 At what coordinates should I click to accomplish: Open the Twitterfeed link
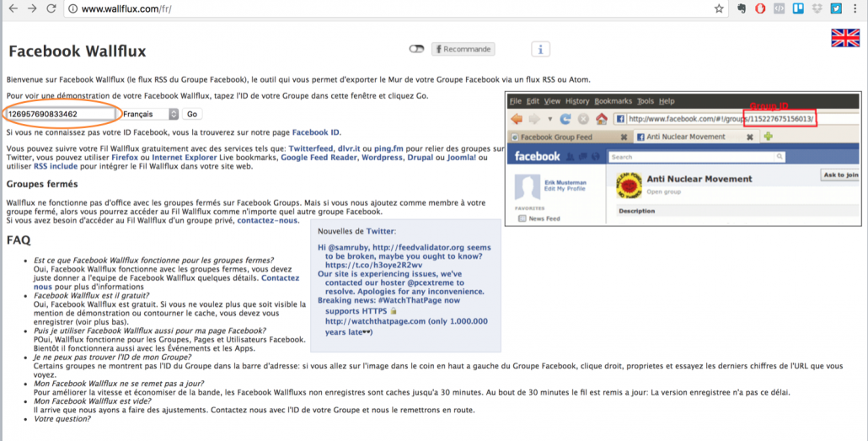click(x=311, y=148)
